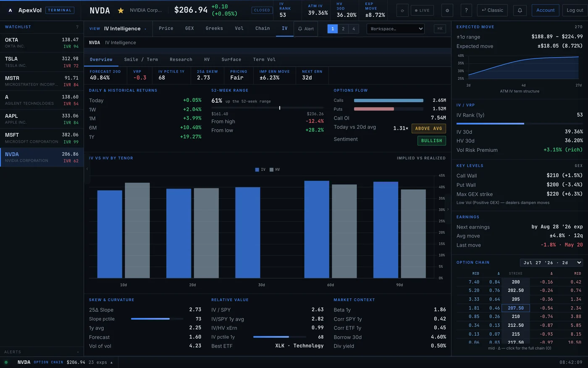Open the command palette ⌘K button
The width and height of the screenshot is (588, 368).
tap(440, 29)
